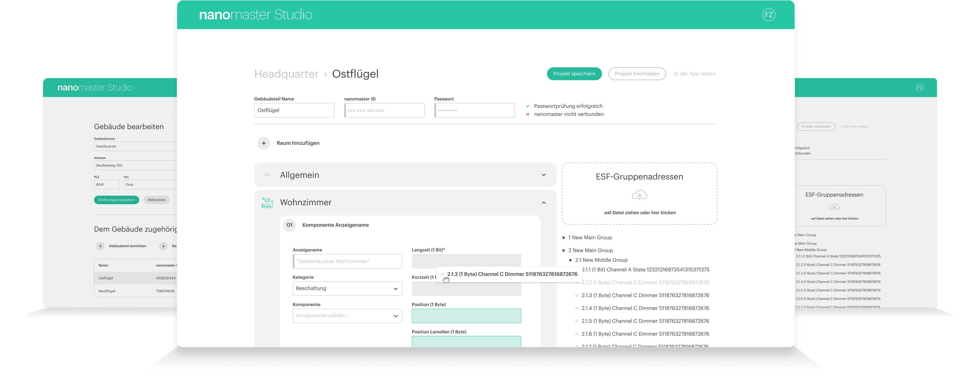Viewport: 980px width, 383px height.
Task: Click the Headquarter breadcrumb link
Action: (x=286, y=74)
